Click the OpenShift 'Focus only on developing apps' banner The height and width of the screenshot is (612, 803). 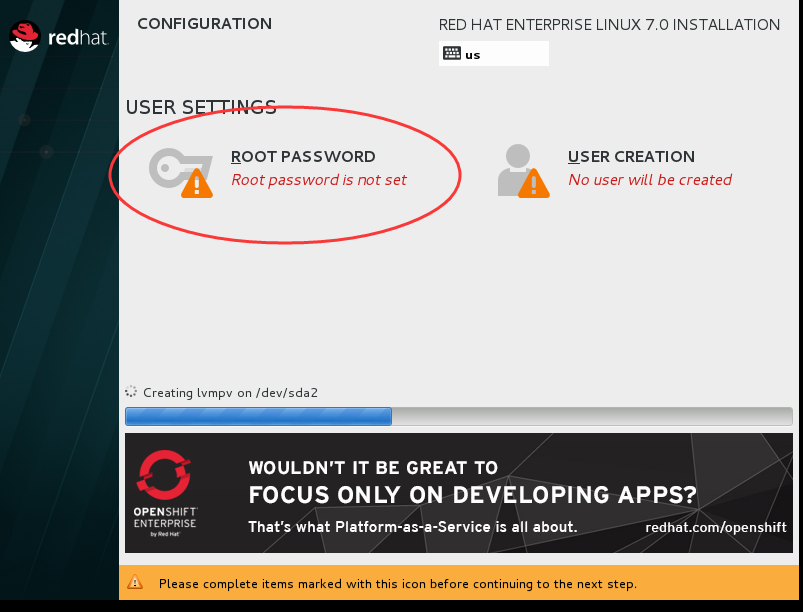point(459,493)
